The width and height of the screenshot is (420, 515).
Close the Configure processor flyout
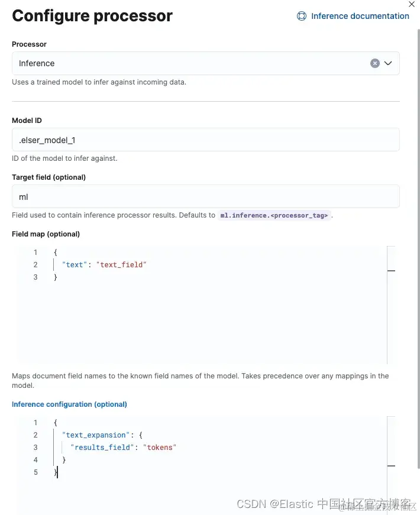tap(412, 4)
